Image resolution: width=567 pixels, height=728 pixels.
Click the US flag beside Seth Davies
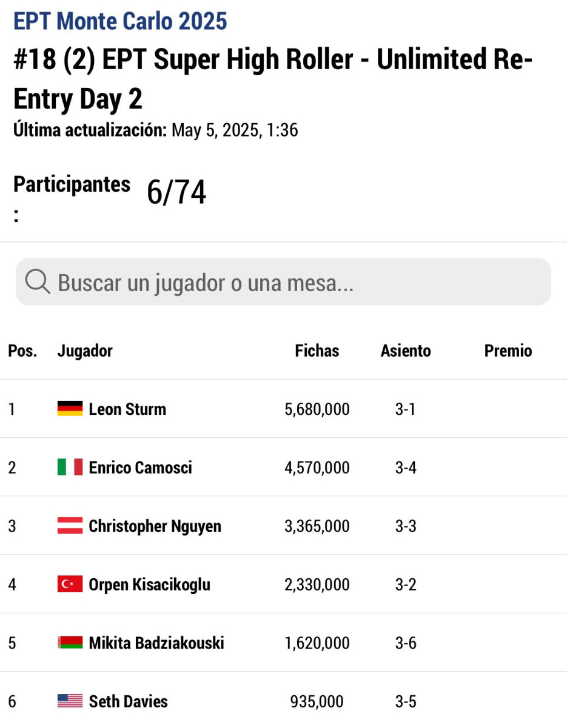click(70, 701)
